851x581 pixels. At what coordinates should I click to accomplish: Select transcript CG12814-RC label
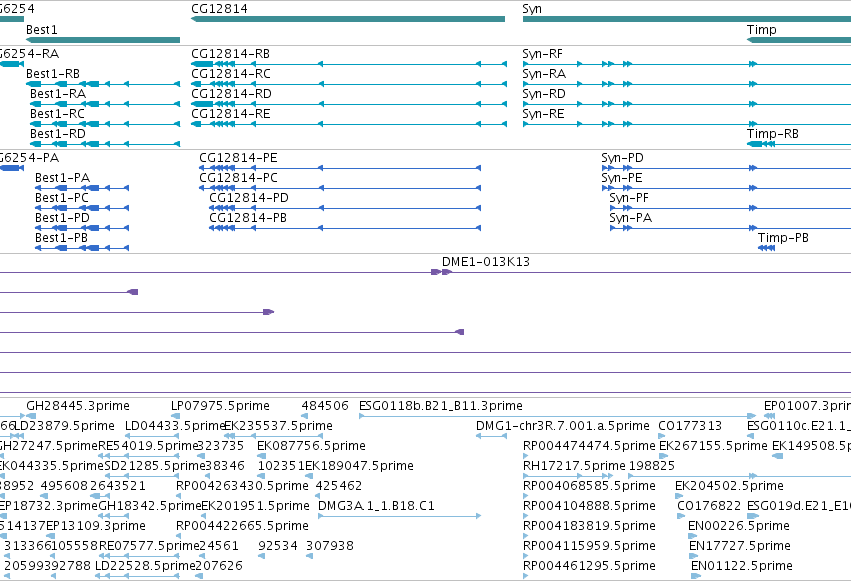[231, 74]
